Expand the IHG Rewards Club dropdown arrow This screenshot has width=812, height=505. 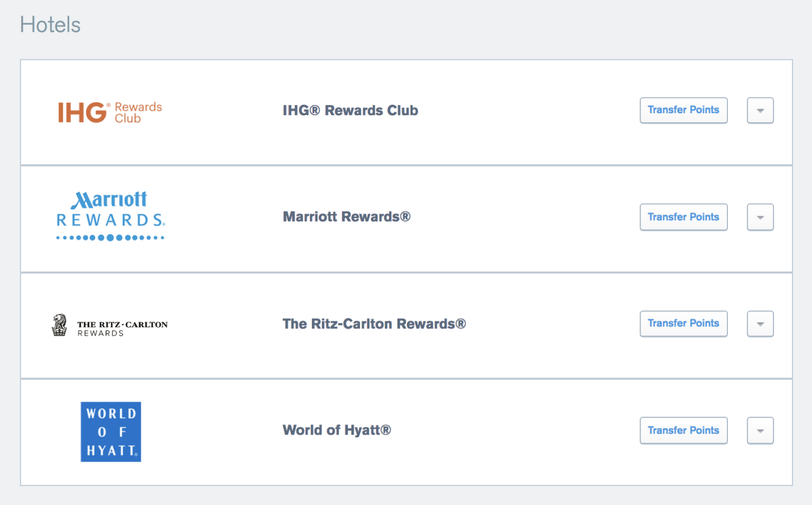point(760,110)
